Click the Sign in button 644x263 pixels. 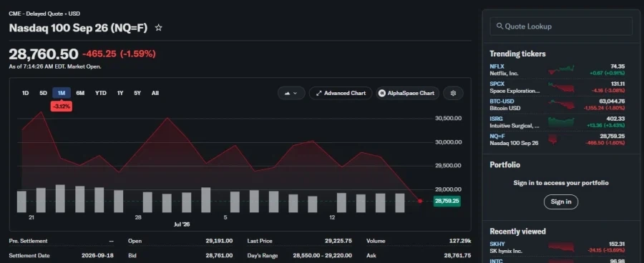(x=560, y=202)
